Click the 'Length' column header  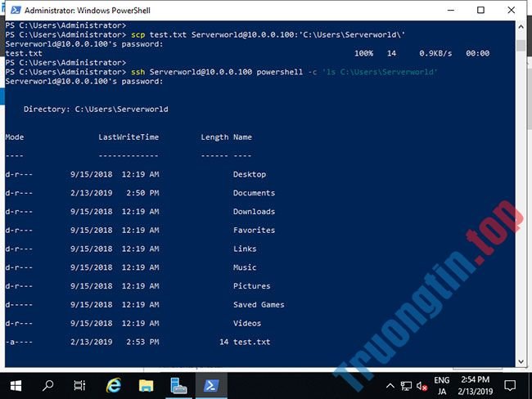(214, 137)
